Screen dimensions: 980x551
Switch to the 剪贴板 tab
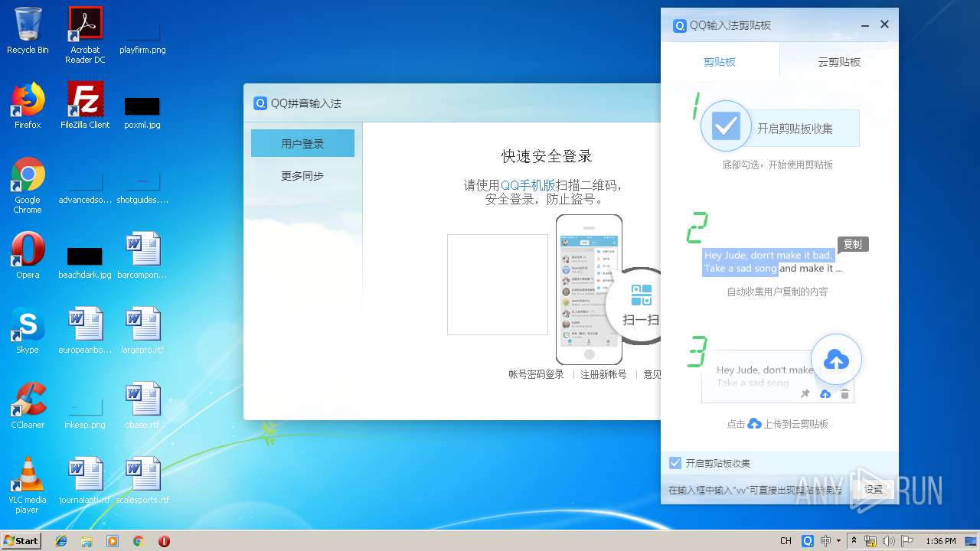[720, 61]
